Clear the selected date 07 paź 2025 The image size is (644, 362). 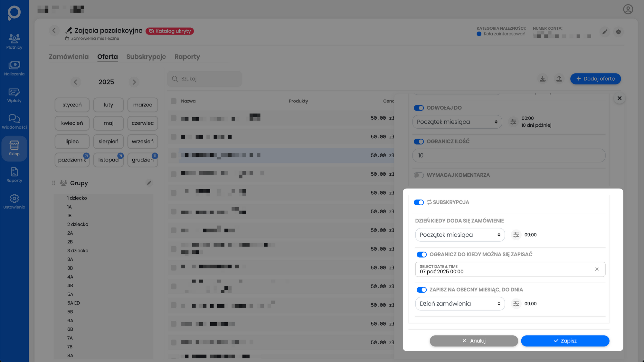(x=597, y=269)
